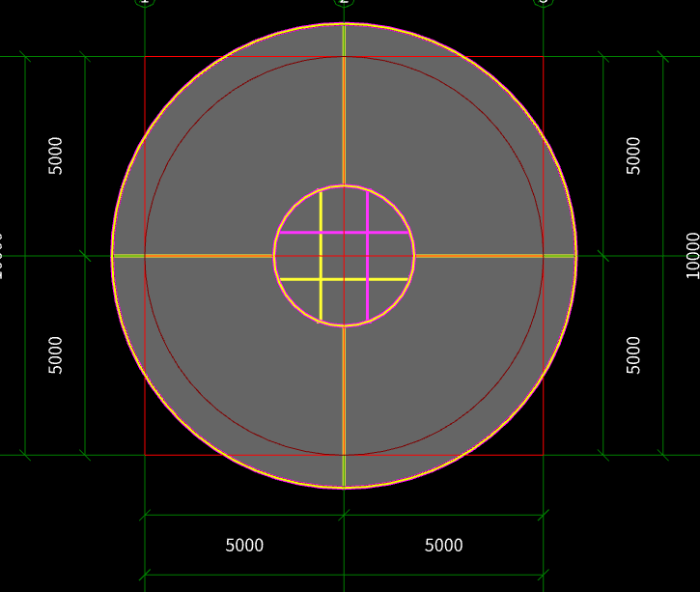Select the vertical yellow bar inside small circle
The height and width of the screenshot is (592, 700).
[x=321, y=256]
